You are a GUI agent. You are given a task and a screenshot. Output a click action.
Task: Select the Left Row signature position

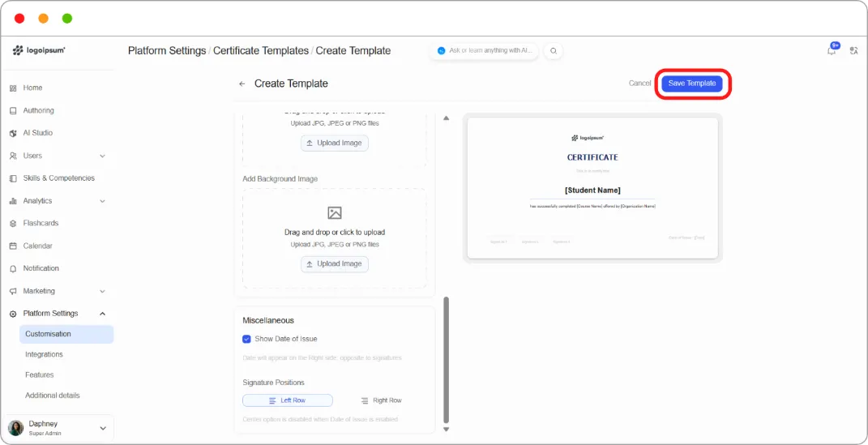(288, 400)
